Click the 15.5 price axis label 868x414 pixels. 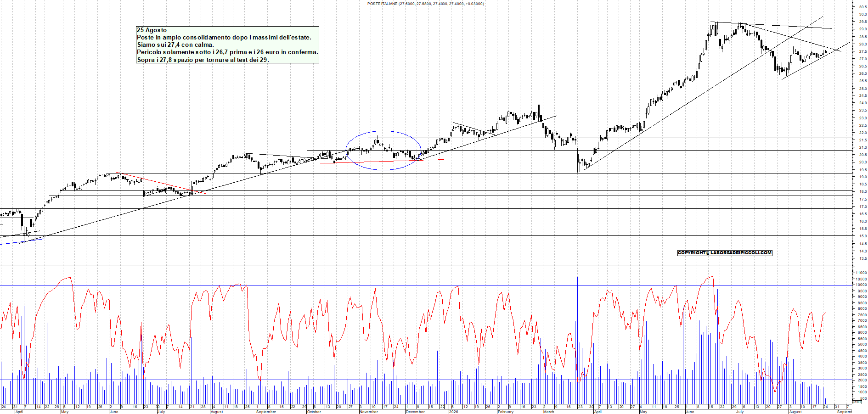click(862, 229)
